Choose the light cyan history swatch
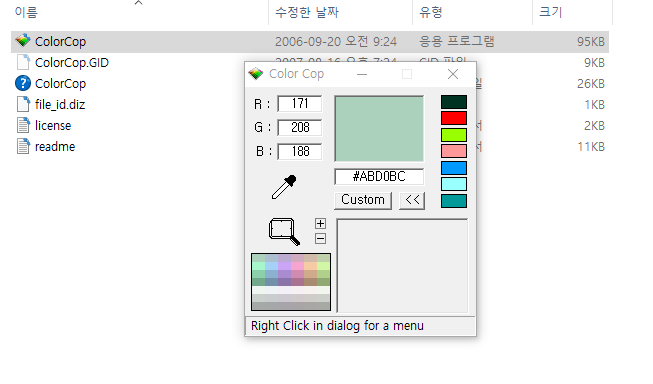Screen dimensions: 653x384 pos(454,184)
